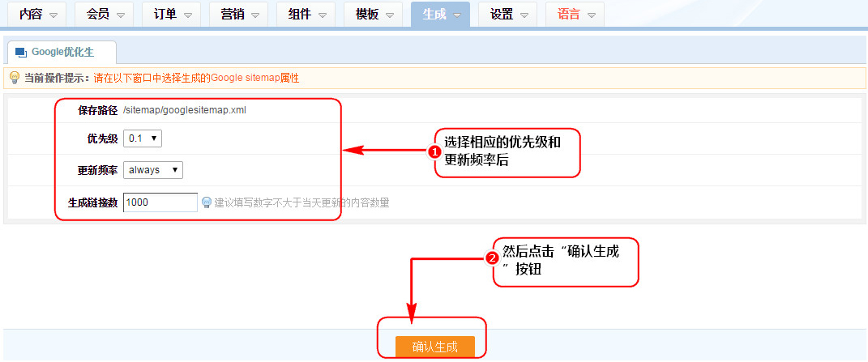Expand the 订单 dropdown arrow
This screenshot has width=868, height=362.
point(188,15)
